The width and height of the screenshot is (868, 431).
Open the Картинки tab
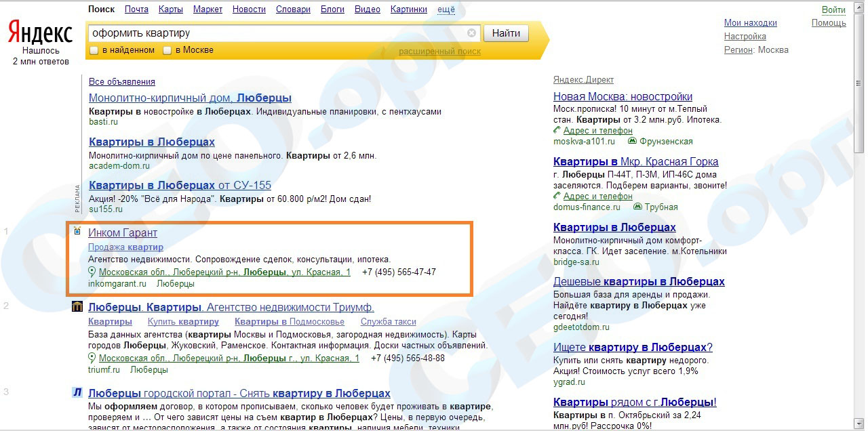point(409,9)
